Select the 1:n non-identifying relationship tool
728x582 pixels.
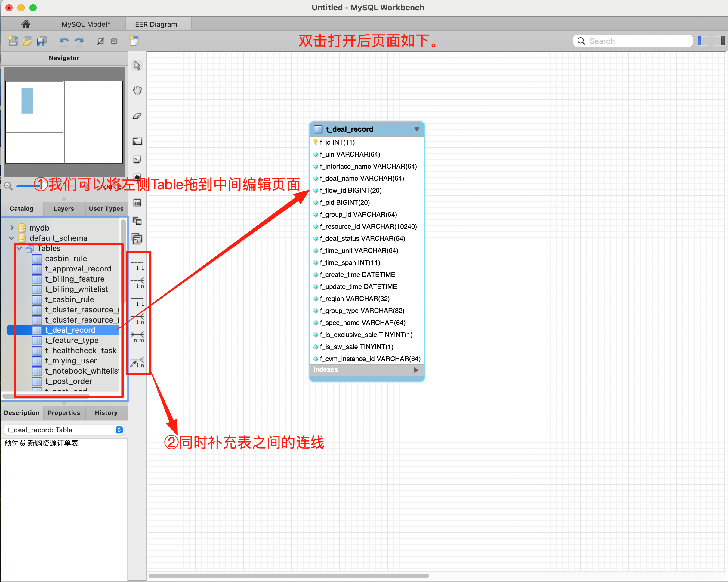(x=138, y=283)
